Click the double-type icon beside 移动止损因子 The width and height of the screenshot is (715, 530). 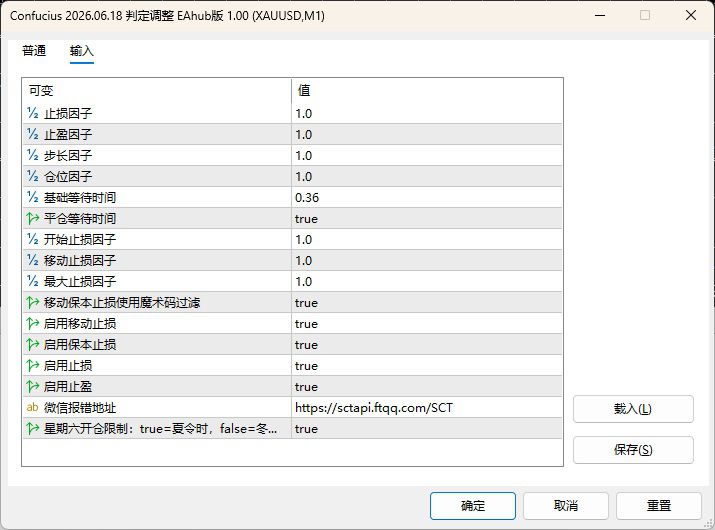click(x=32, y=260)
